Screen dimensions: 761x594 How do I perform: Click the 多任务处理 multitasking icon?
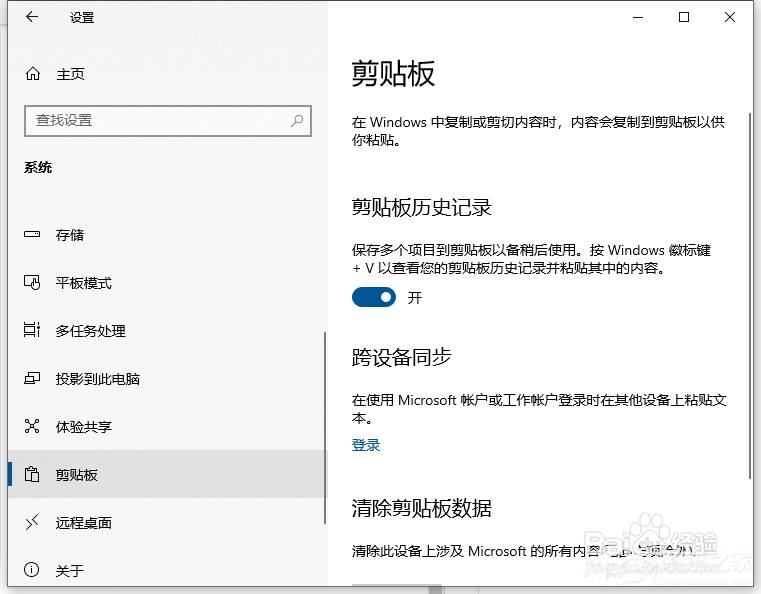[32, 330]
